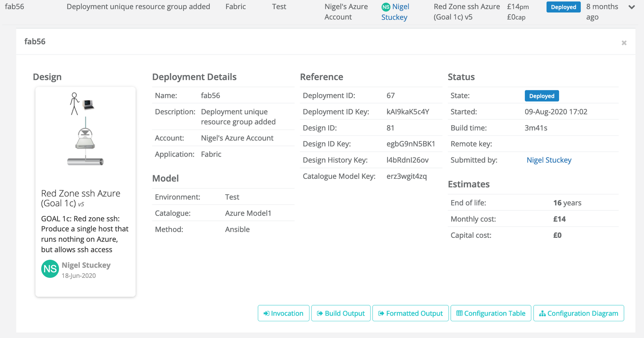
Task: Open the Invocation view
Action: click(x=283, y=313)
